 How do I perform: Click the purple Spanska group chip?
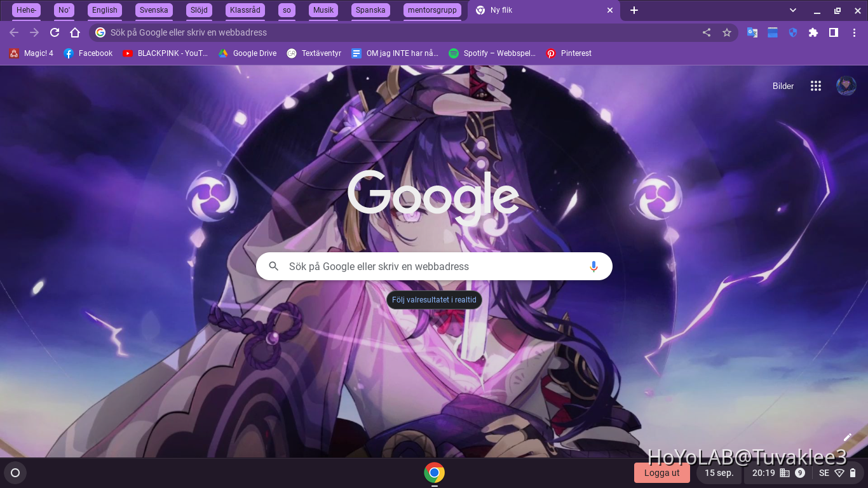pos(370,10)
